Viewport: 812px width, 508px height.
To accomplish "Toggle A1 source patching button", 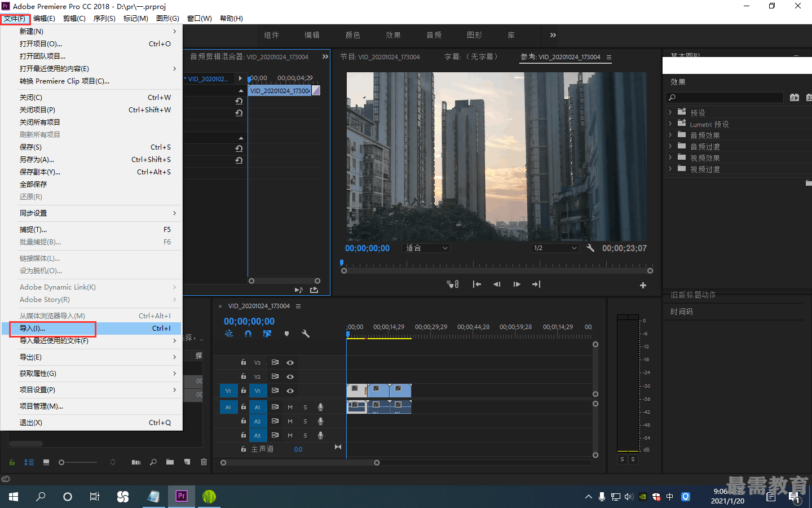I will click(228, 407).
